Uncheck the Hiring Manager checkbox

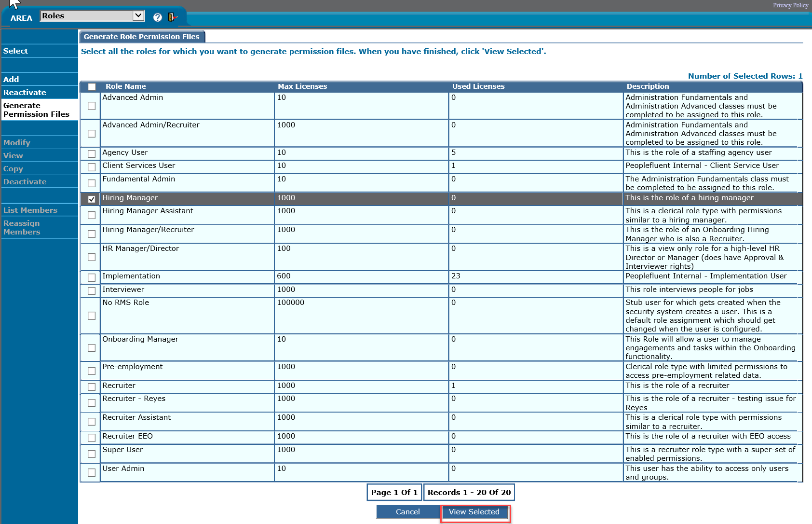[x=92, y=199]
